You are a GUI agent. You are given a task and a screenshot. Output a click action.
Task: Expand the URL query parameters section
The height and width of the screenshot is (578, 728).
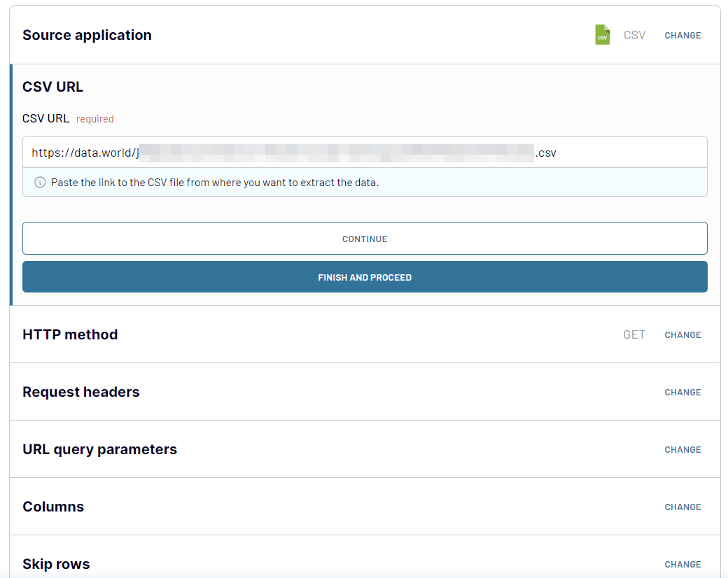point(100,449)
